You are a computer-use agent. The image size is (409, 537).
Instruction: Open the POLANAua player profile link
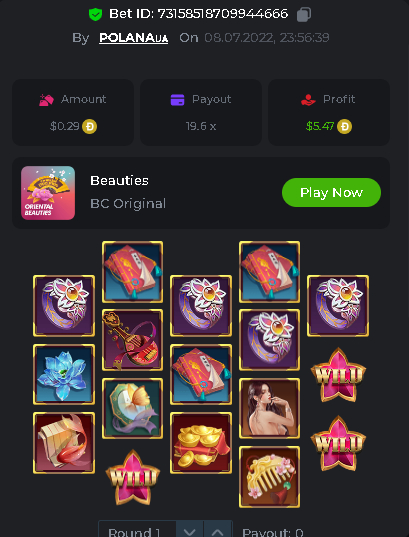click(x=133, y=38)
